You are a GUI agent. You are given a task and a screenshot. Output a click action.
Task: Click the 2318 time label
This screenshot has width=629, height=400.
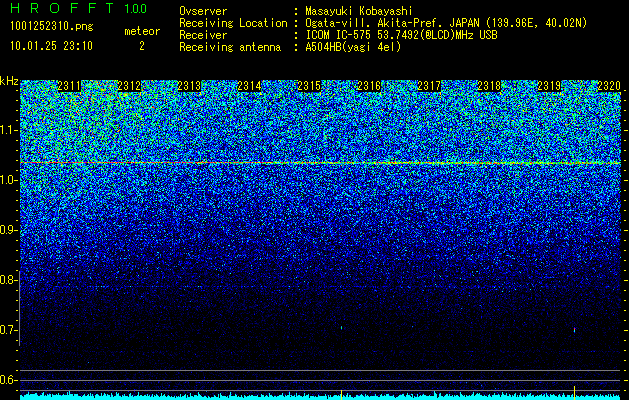click(x=489, y=86)
